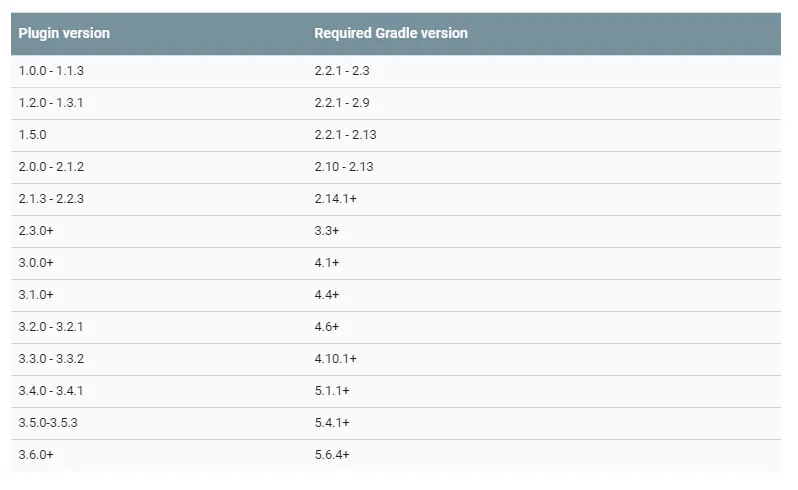This screenshot has height=490, width=798.
Task: Click the "Plugin version" column header
Action: (64, 33)
